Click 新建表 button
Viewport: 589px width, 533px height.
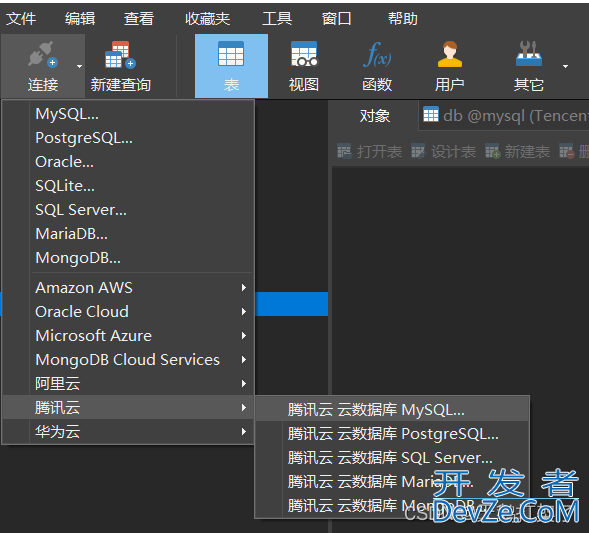517,152
